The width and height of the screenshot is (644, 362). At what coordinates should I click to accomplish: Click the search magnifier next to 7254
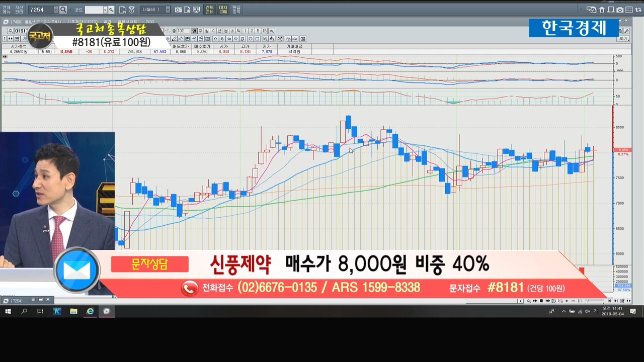pyautogui.click(x=63, y=10)
